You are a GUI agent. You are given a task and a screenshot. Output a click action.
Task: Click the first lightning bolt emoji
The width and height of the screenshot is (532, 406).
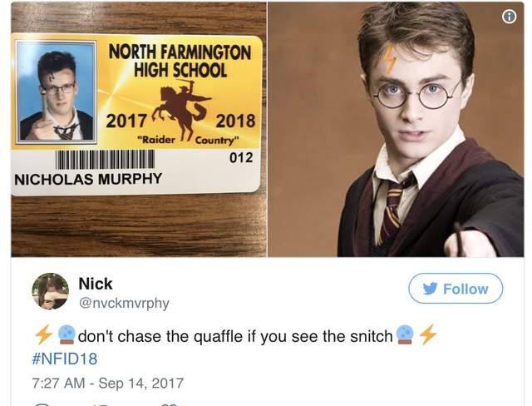(x=43, y=334)
